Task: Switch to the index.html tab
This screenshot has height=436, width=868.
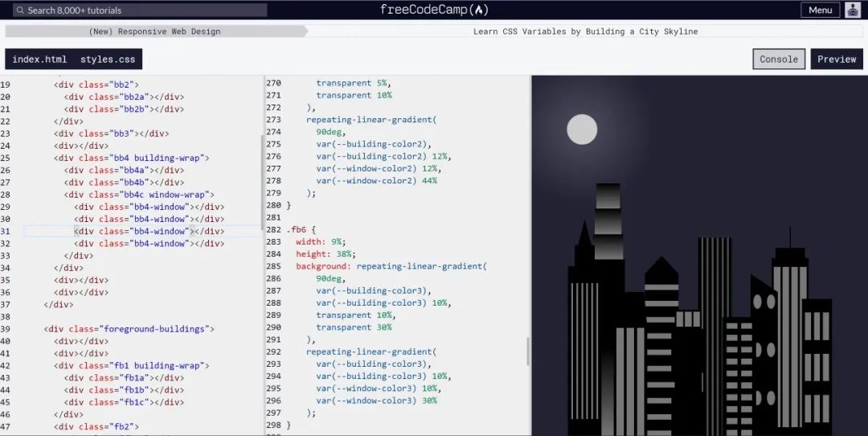Action: tap(39, 60)
